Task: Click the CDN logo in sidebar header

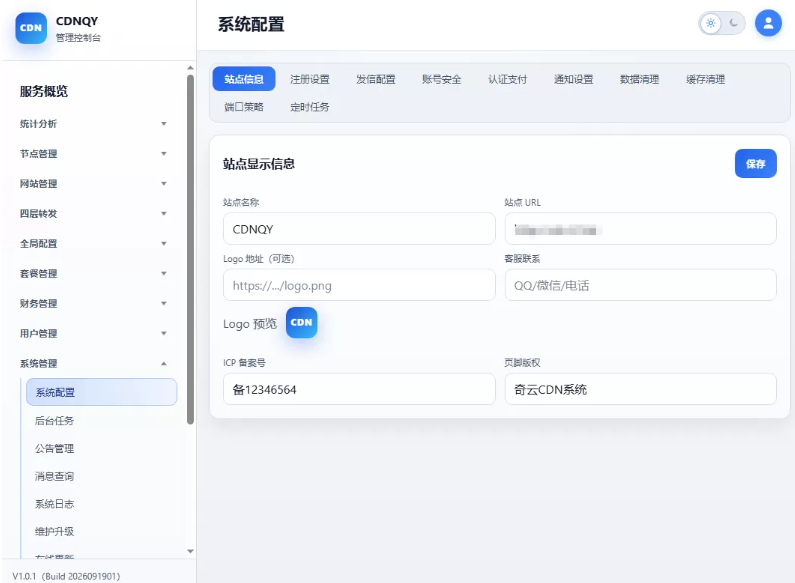Action: coord(31,28)
